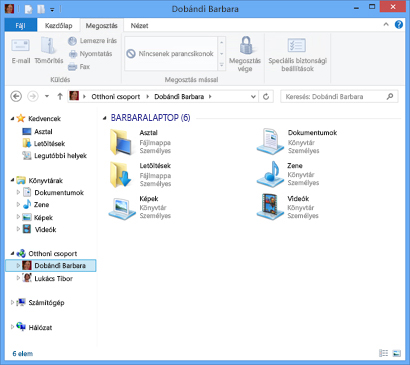This screenshot has height=365, width=410.
Task: Select Asztal under Kedvencek
Action: 37,131
